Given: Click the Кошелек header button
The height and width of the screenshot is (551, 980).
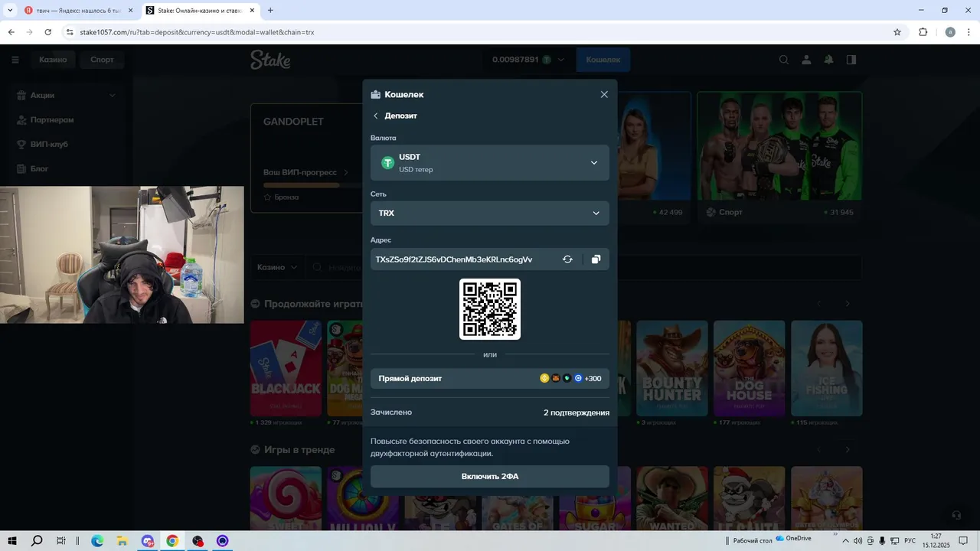Looking at the screenshot, I should pyautogui.click(x=603, y=60).
